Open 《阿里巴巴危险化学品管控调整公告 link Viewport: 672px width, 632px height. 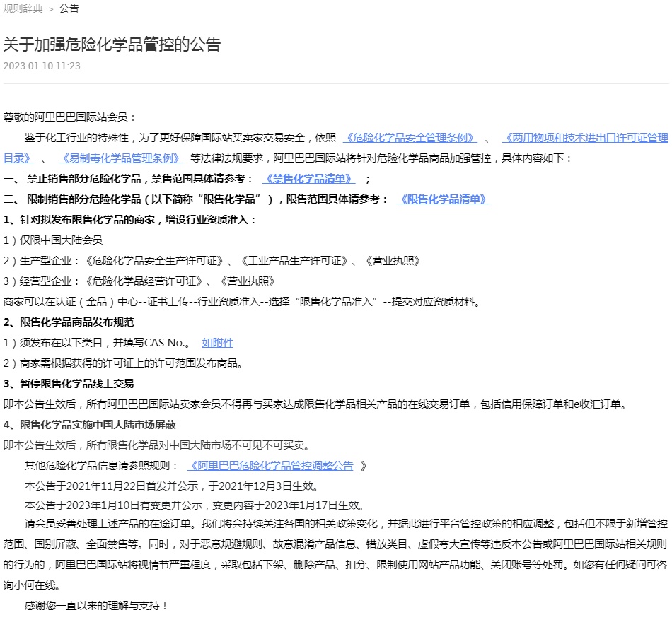[270, 466]
